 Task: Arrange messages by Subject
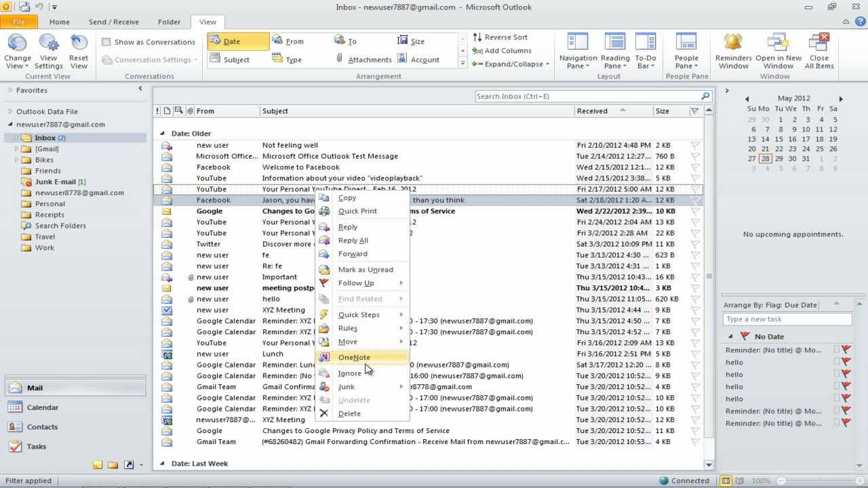tap(231, 60)
